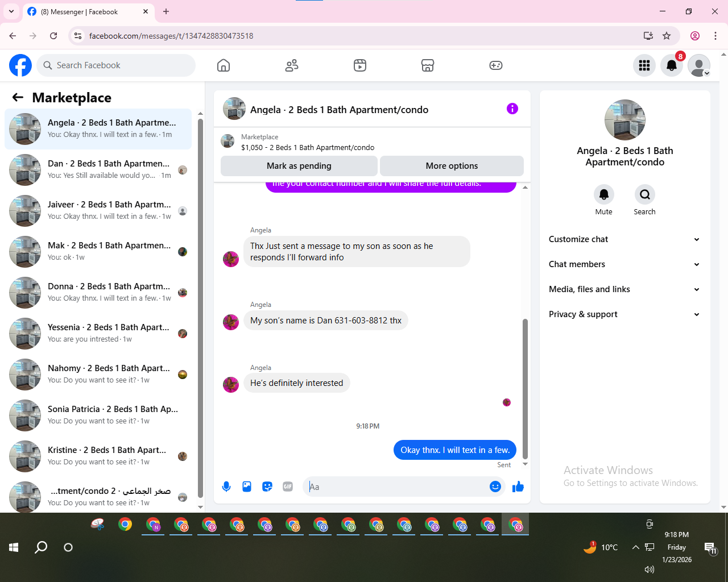Expand Customize chat section
Image resolution: width=728 pixels, height=582 pixels.
(624, 239)
